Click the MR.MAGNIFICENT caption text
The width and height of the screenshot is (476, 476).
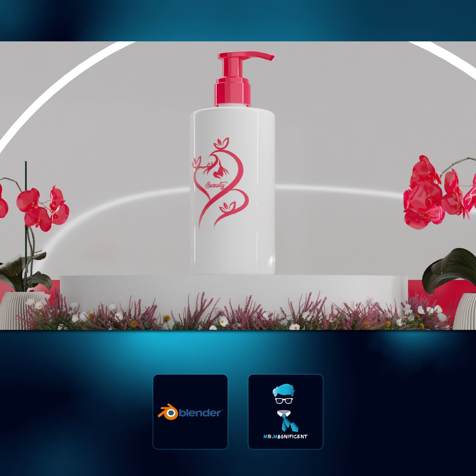tap(285, 437)
